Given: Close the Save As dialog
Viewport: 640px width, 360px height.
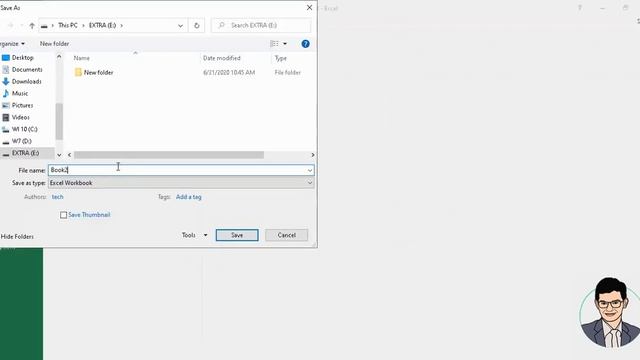Looking at the screenshot, I should pos(309,8).
